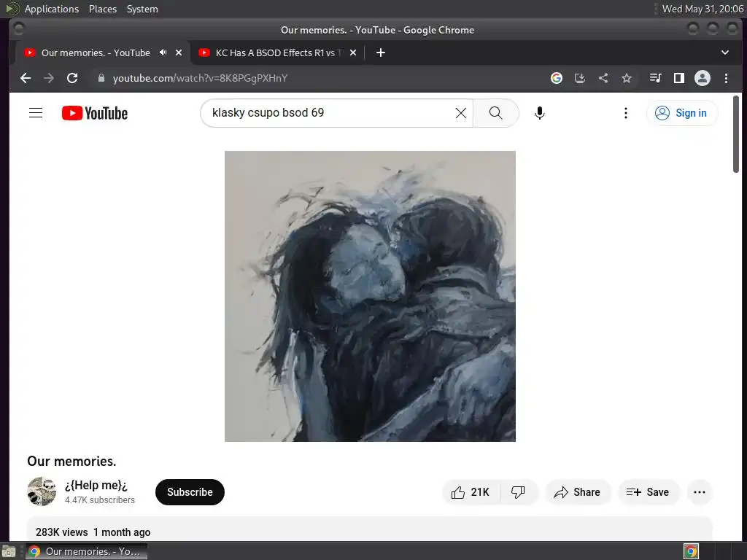Click the 4.47K subscribers text

click(99, 500)
